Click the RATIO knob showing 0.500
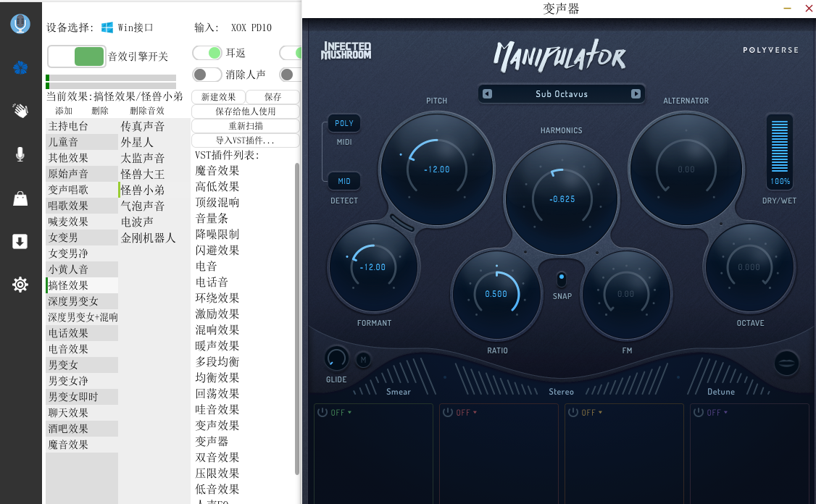 496,294
